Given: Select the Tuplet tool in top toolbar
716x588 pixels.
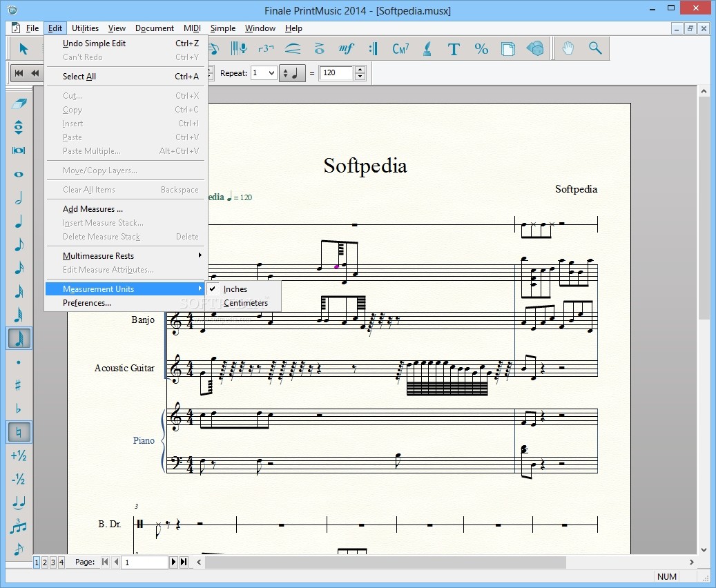Looking at the screenshot, I should (x=266, y=48).
